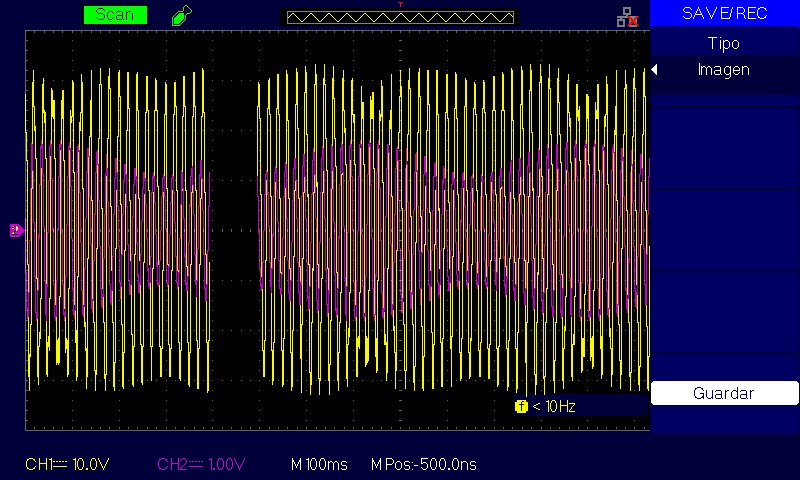Click the M Pos:-500.0ns readout
Image resolution: width=800 pixels, height=480 pixels.
(x=423, y=464)
